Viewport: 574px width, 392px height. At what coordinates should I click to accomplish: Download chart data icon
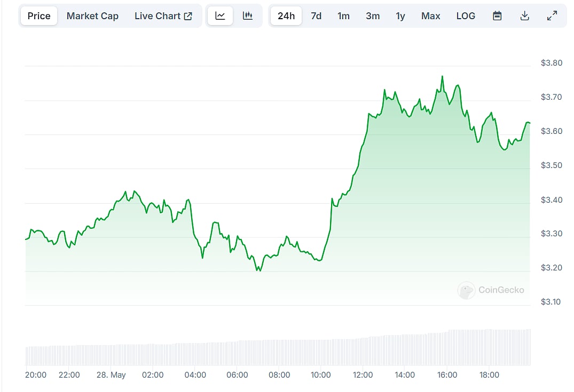(x=524, y=16)
